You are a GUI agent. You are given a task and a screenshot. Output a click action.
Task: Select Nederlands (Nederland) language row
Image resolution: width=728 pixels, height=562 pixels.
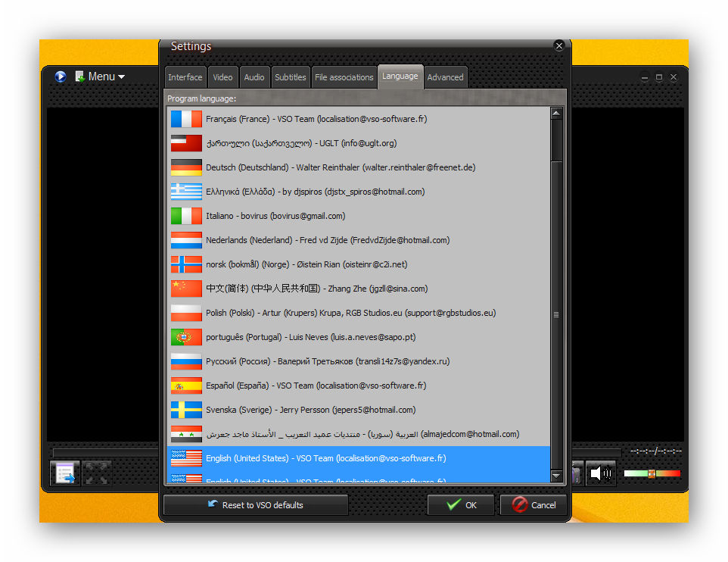click(x=359, y=240)
